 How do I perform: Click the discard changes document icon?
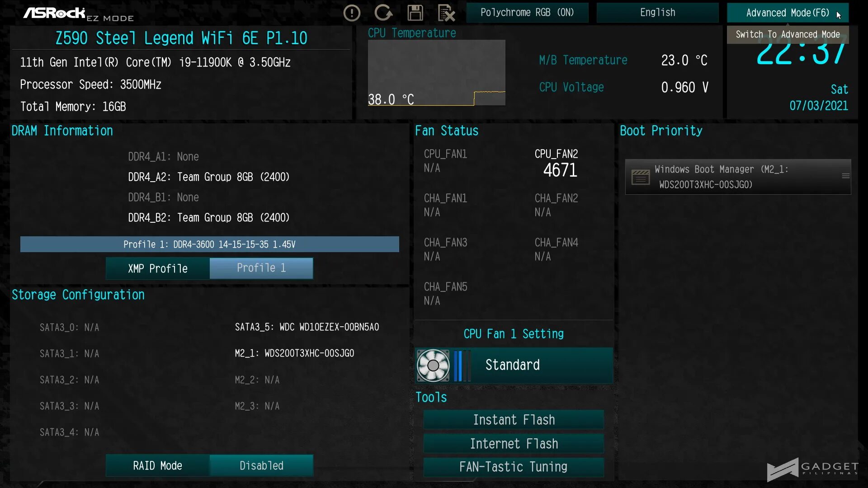[446, 13]
